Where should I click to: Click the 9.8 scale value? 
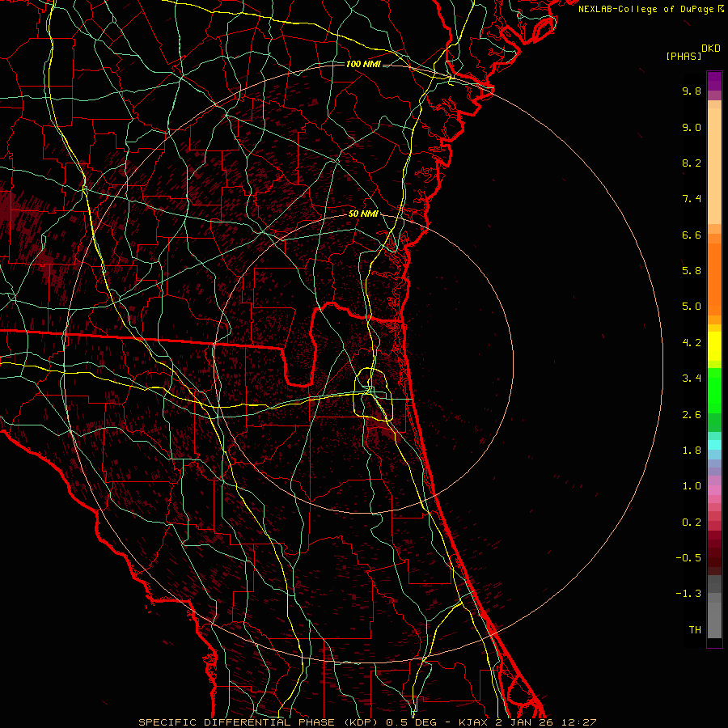(x=692, y=91)
